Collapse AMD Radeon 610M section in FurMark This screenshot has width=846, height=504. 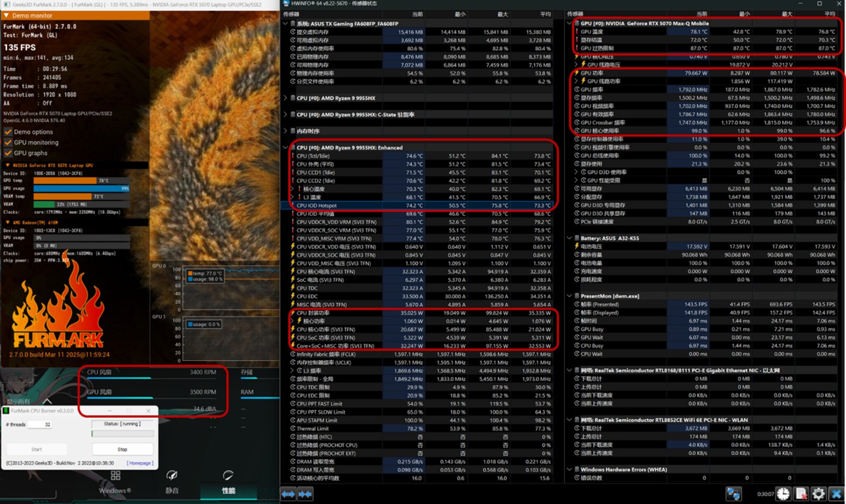coord(7,222)
